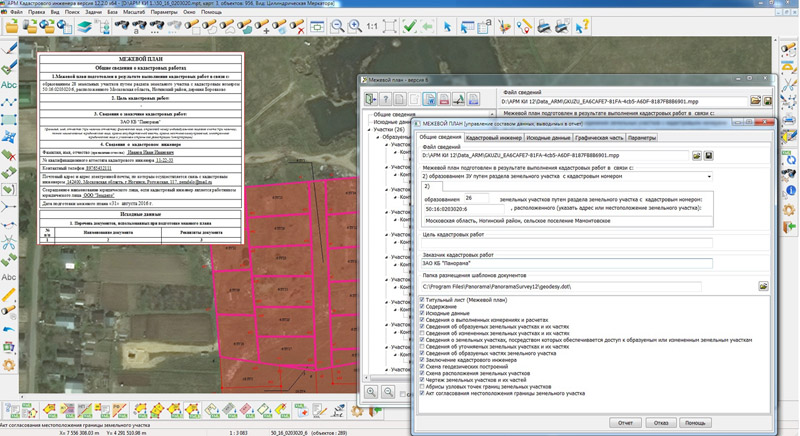Click the 1:1 scale toolbar icon
Image resolution: width=800 pixels, height=436 pixels.
(371, 24)
